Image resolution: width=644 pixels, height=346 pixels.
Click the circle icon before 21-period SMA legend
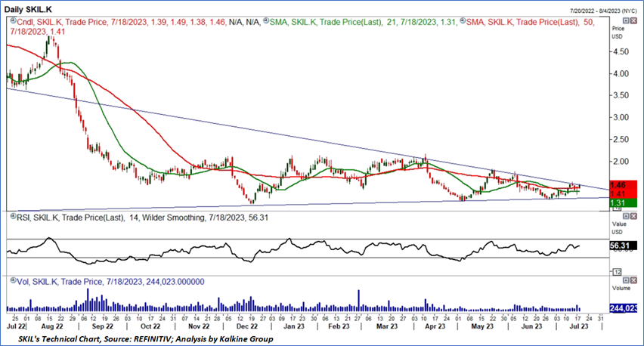pos(266,20)
